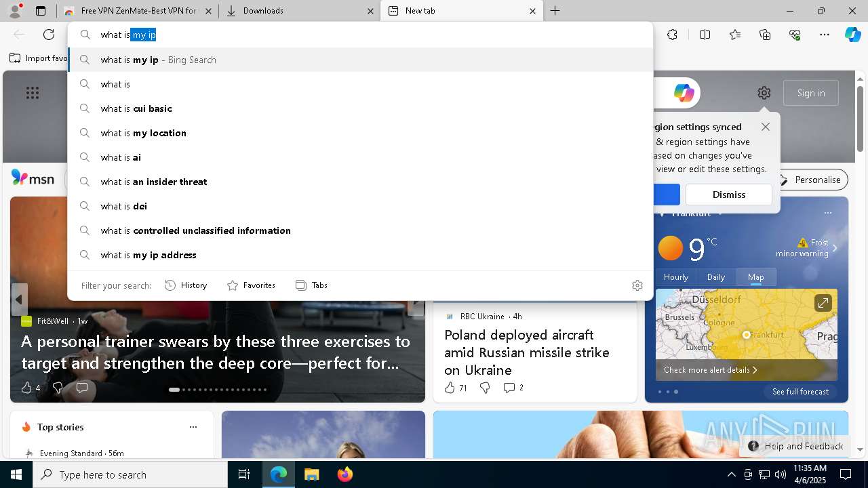Viewport: 868px width, 488px height.
Task: Open comments on the personal trainer article
Action: [82, 388]
